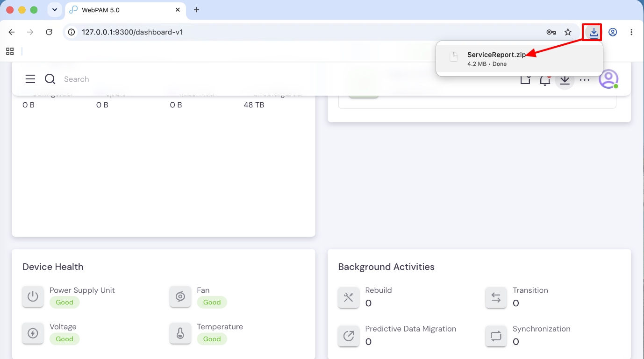Image resolution: width=644 pixels, height=359 pixels.
Task: Toggle the WebPAM hamburger sidebar menu
Action: tap(30, 79)
